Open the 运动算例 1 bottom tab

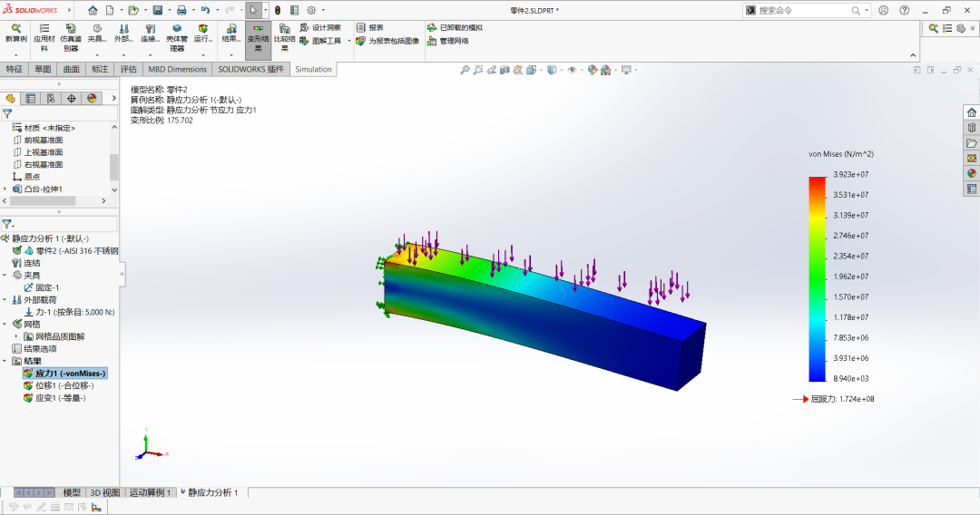coord(150,492)
